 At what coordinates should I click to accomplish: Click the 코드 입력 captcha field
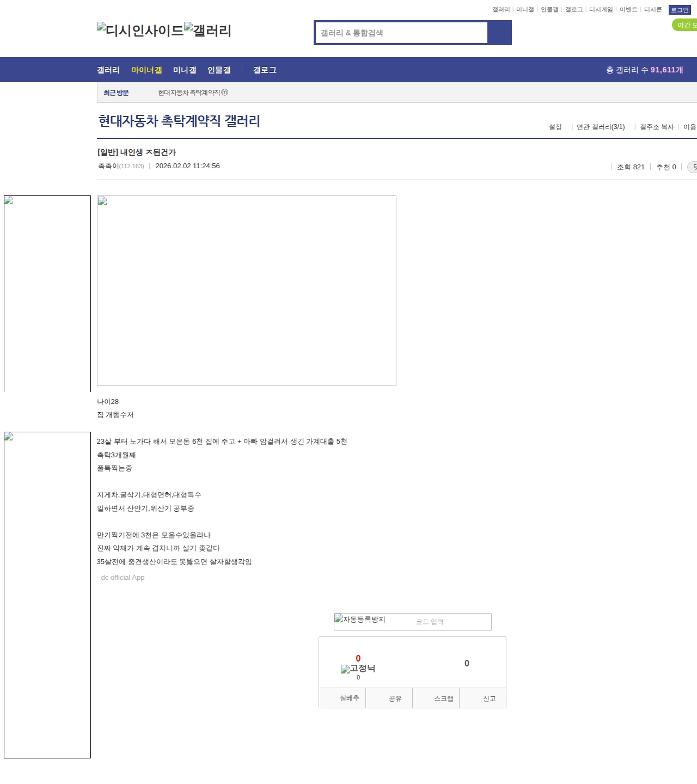(x=451, y=622)
